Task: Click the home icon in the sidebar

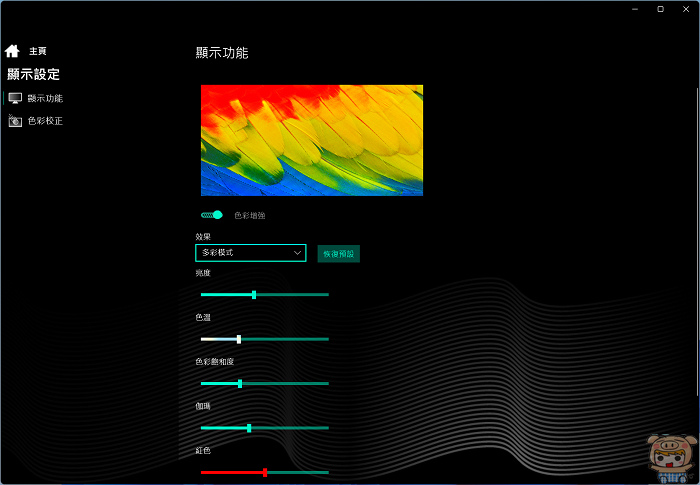Action: coord(12,51)
